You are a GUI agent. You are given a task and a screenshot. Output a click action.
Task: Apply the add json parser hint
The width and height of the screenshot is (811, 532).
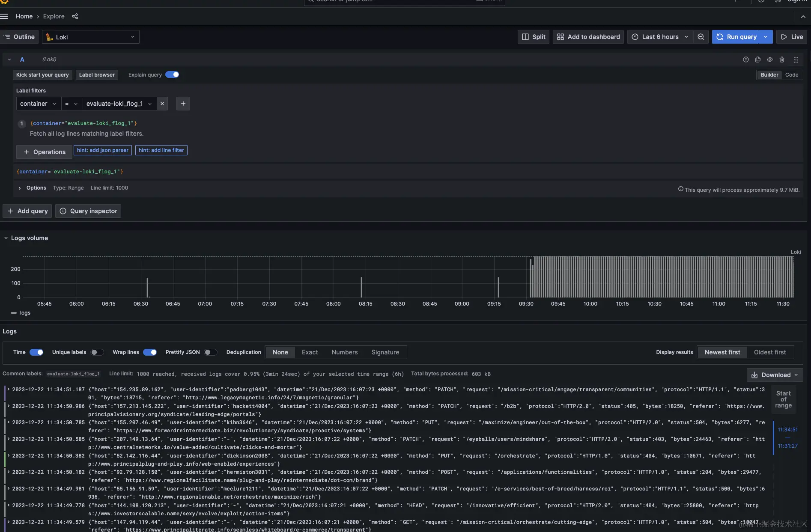pos(102,150)
